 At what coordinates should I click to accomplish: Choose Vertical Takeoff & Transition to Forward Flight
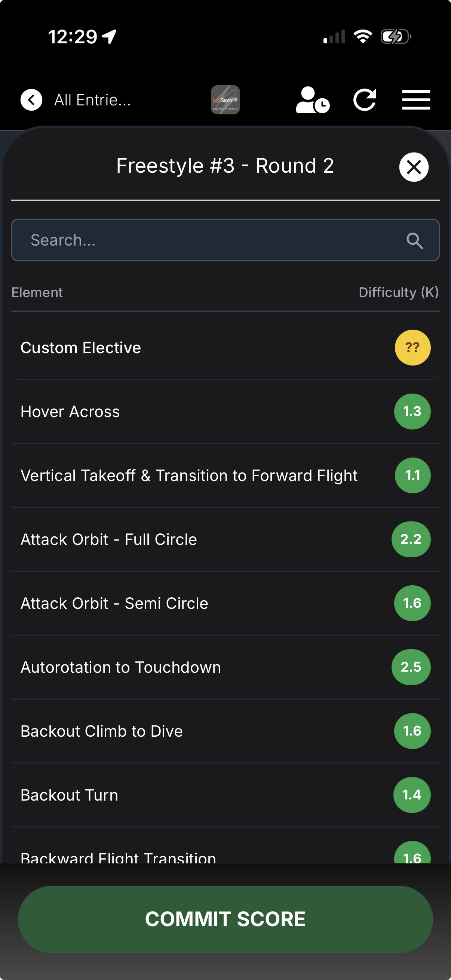pos(225,475)
